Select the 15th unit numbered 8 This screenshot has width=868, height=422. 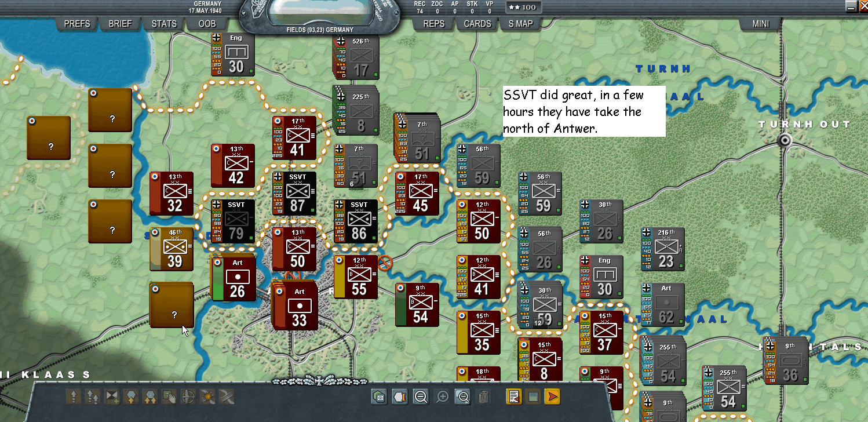[x=541, y=361]
